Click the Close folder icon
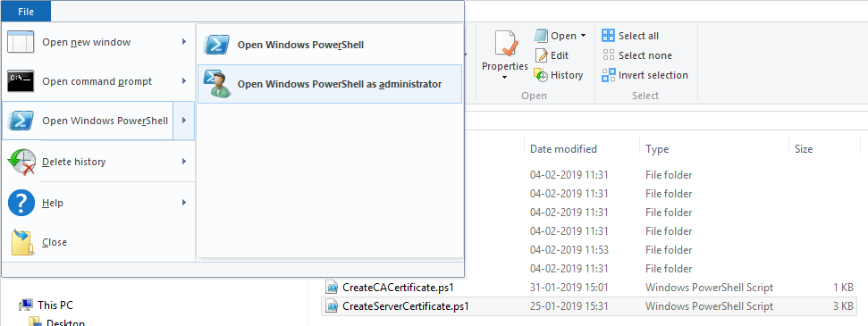The width and height of the screenshot is (868, 326). point(22,242)
